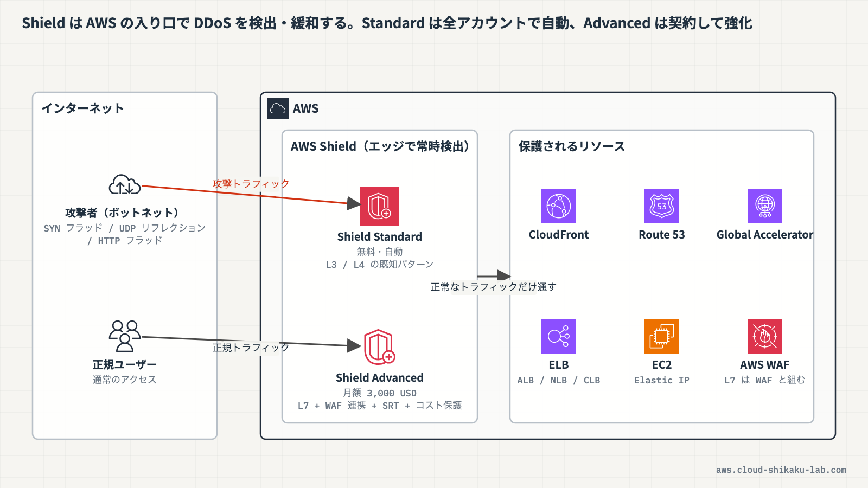
Task: Click the 保護されるリソース heading
Action: pos(572,146)
